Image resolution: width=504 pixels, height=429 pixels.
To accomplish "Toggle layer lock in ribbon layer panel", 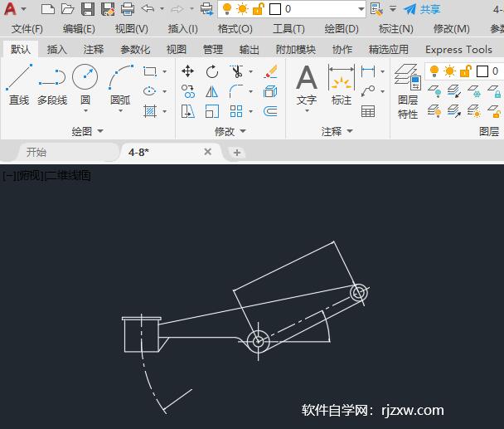I will tap(465, 71).
